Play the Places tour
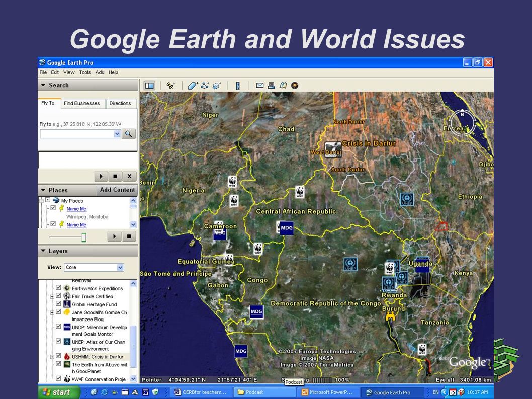Screen dimensions: 532x399 (114, 236)
